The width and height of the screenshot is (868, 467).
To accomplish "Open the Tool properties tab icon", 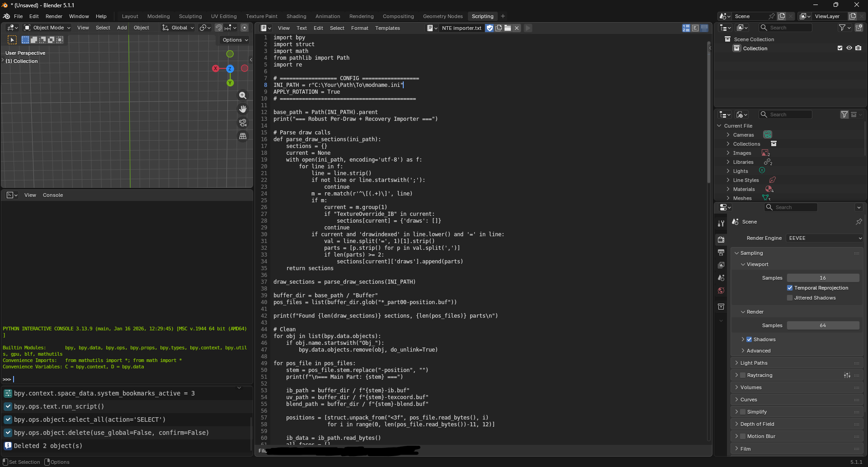I will (721, 224).
